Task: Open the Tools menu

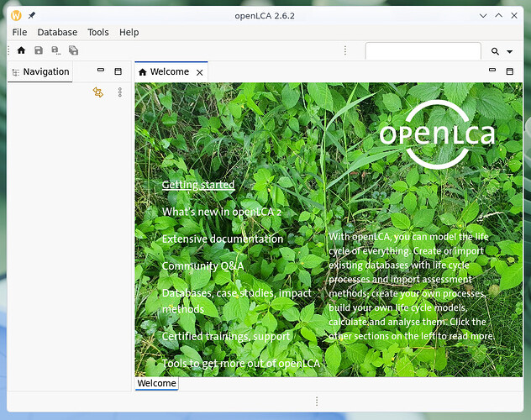Action: pos(98,32)
